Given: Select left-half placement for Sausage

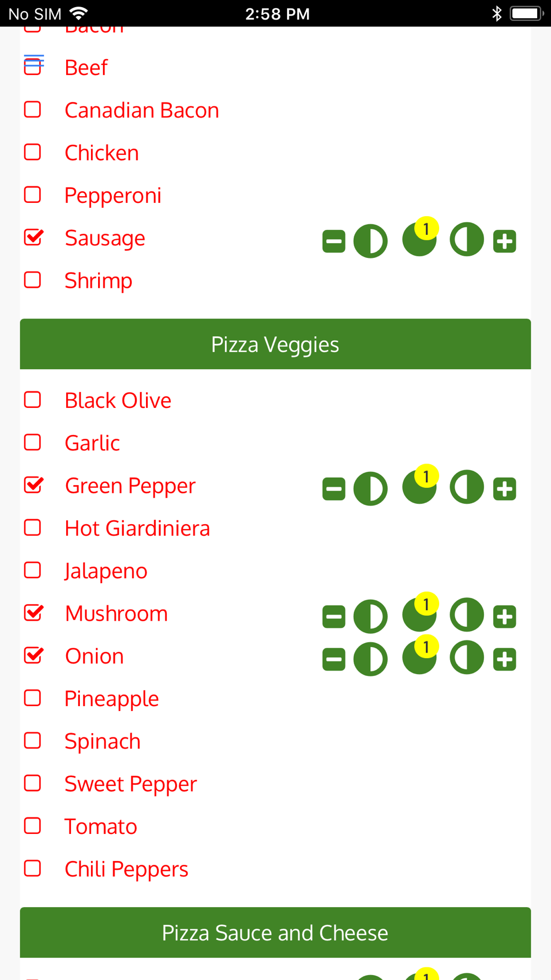Looking at the screenshot, I should 370,241.
